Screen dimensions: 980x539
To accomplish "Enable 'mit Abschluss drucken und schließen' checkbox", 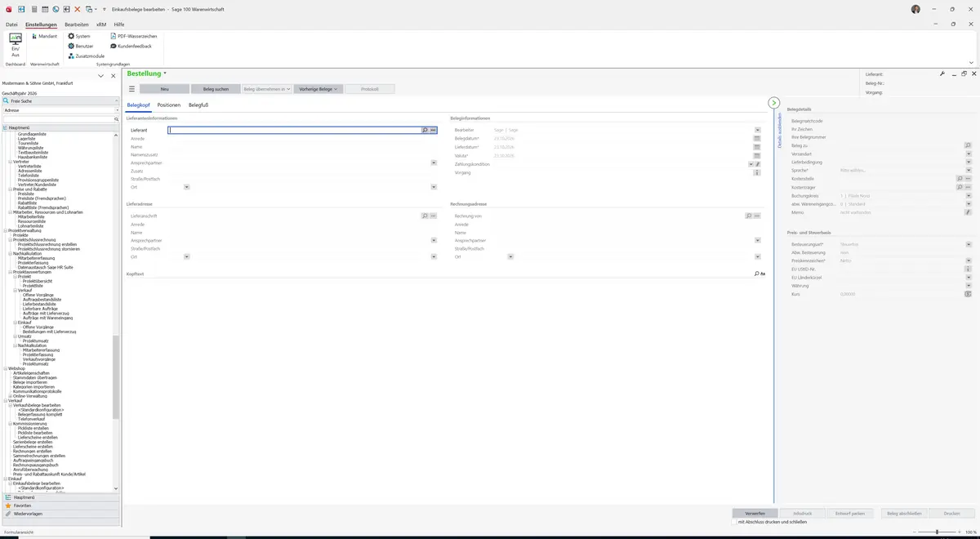I will 734,521.
